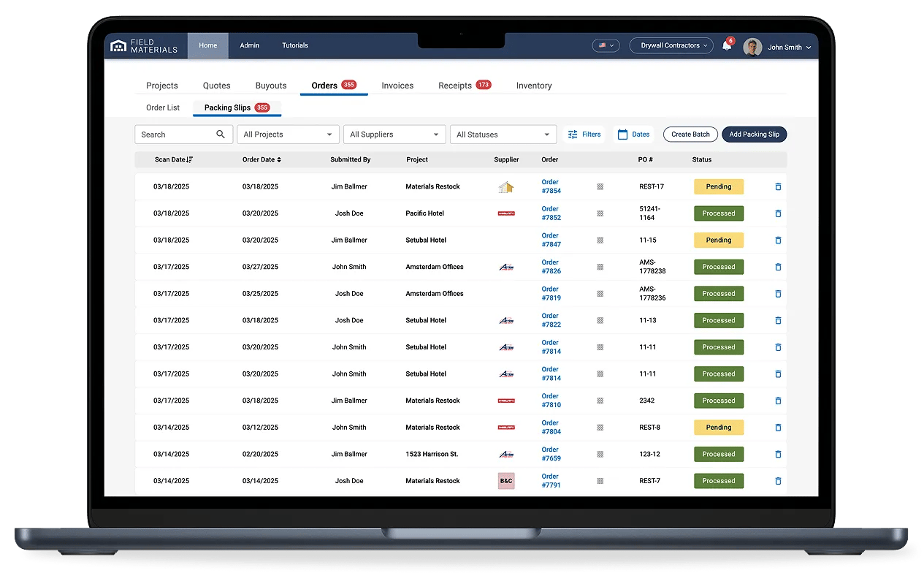Sort by Order Date column
Image resolution: width=924 pixels, height=576 pixels.
pyautogui.click(x=261, y=159)
